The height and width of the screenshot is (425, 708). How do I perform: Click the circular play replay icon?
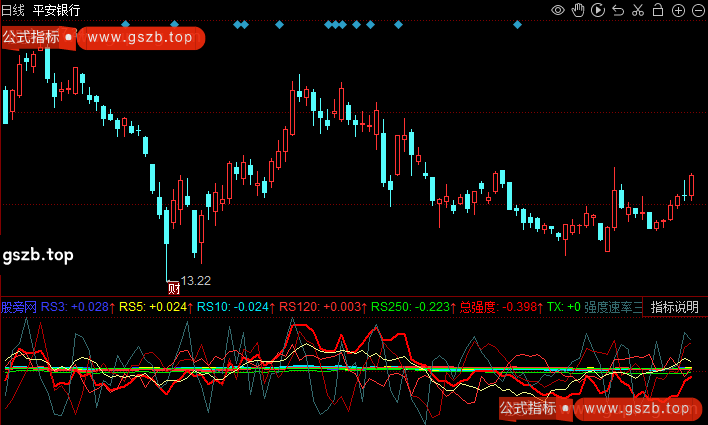598,9
